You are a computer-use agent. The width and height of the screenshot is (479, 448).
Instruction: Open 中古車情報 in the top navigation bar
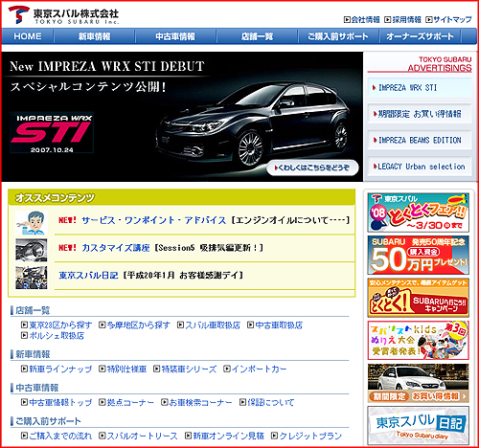click(x=175, y=36)
